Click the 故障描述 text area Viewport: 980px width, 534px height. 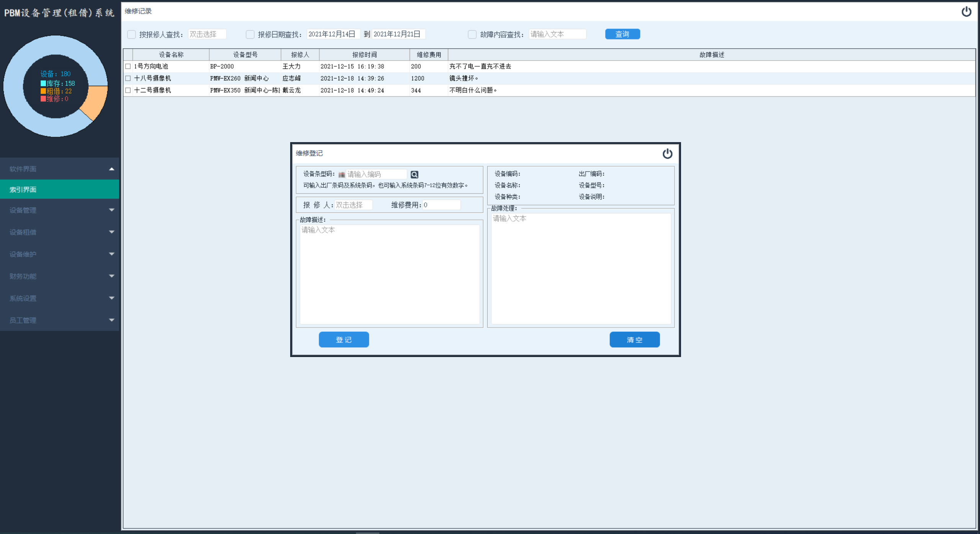pyautogui.click(x=389, y=274)
